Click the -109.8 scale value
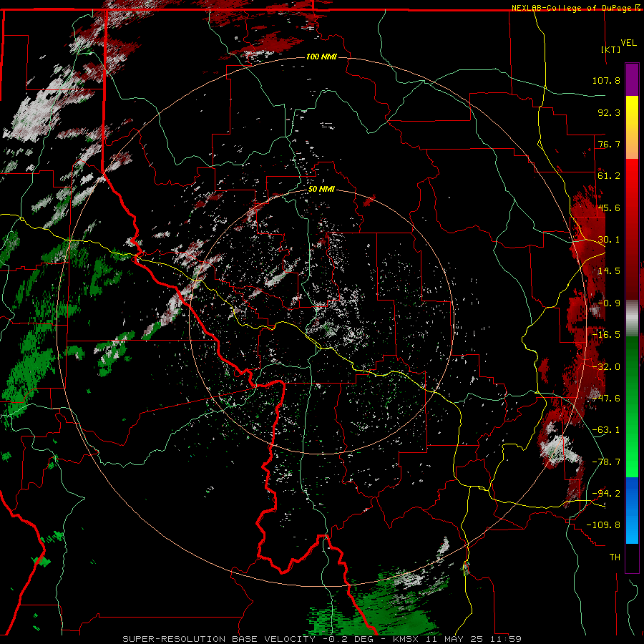Image resolution: width=644 pixels, height=644 pixels. (x=603, y=525)
